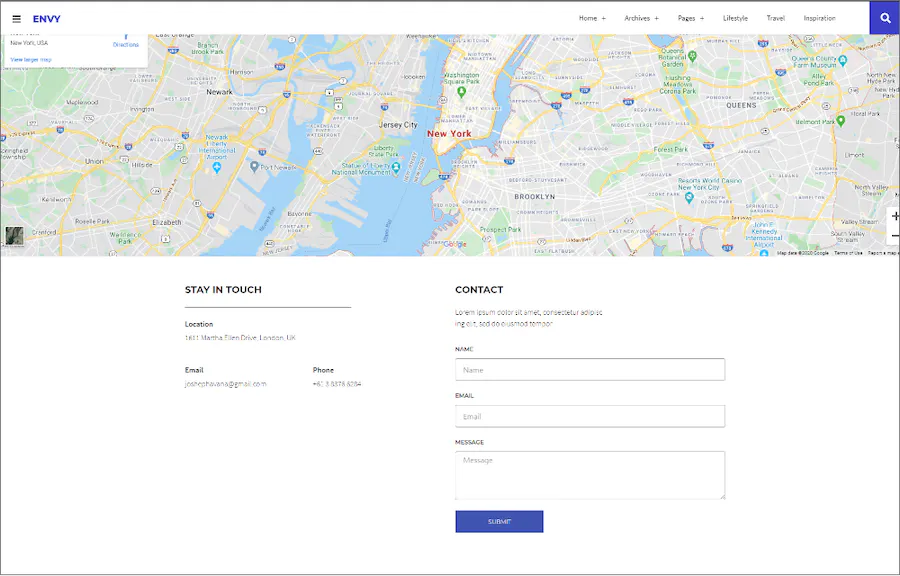Click the ENVY logo link
Screen dimensions: 900x576
pos(46,19)
